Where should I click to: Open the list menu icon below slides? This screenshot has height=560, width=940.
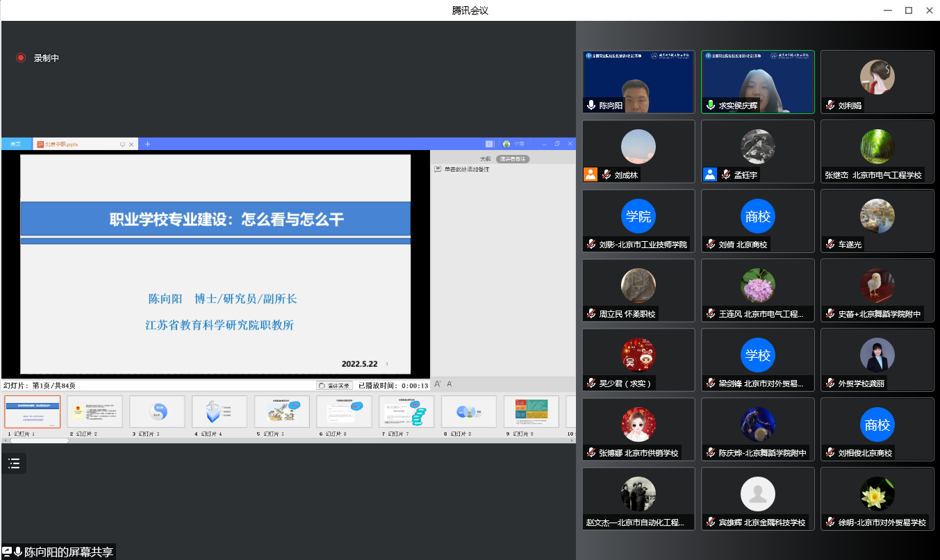coord(14,463)
